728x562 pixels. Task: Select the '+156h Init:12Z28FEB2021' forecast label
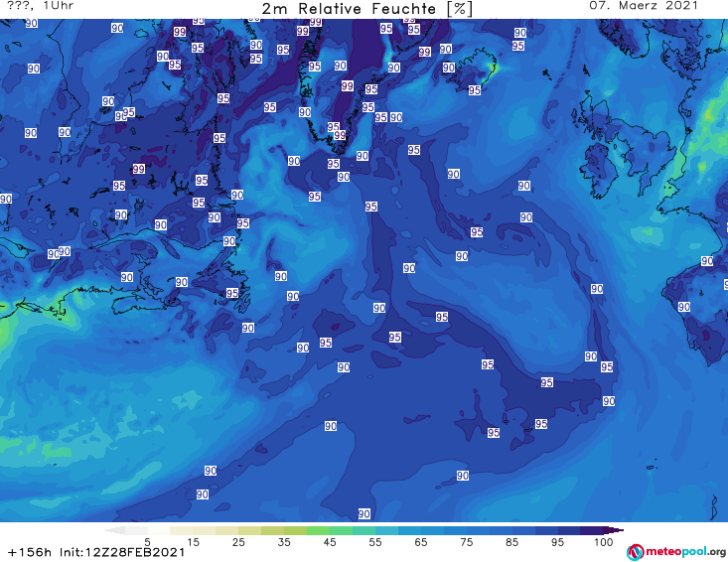point(96,552)
